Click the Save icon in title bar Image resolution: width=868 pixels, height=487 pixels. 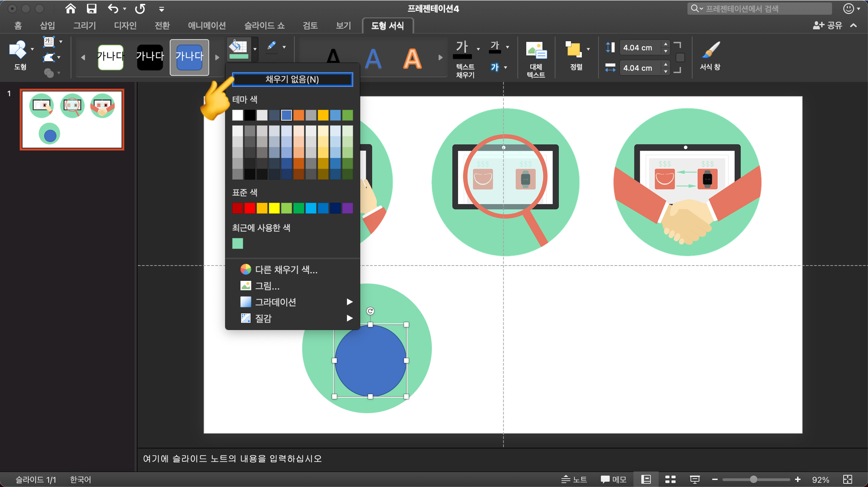point(91,9)
